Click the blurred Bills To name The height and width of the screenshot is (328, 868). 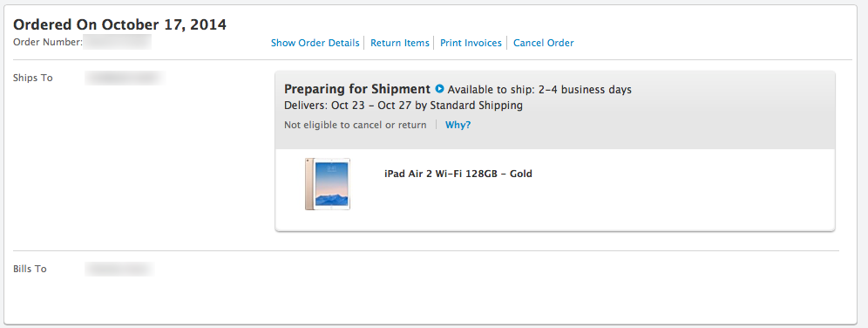(x=119, y=270)
